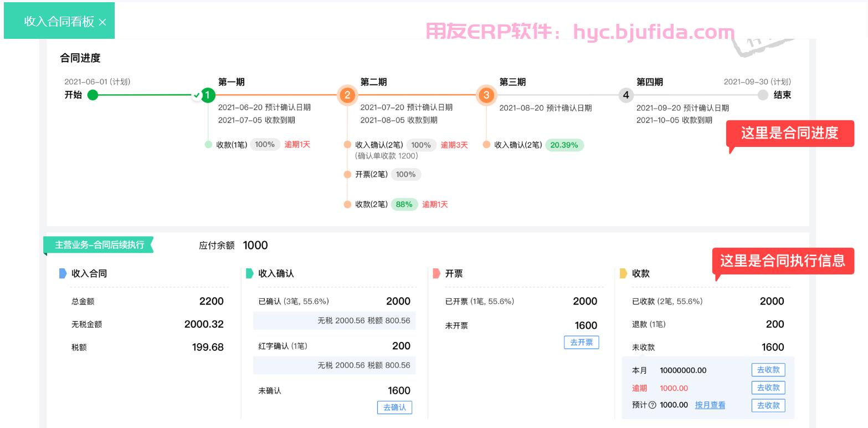The height and width of the screenshot is (428, 868).
Task: Click the 未开票 label
Action: pos(457,326)
